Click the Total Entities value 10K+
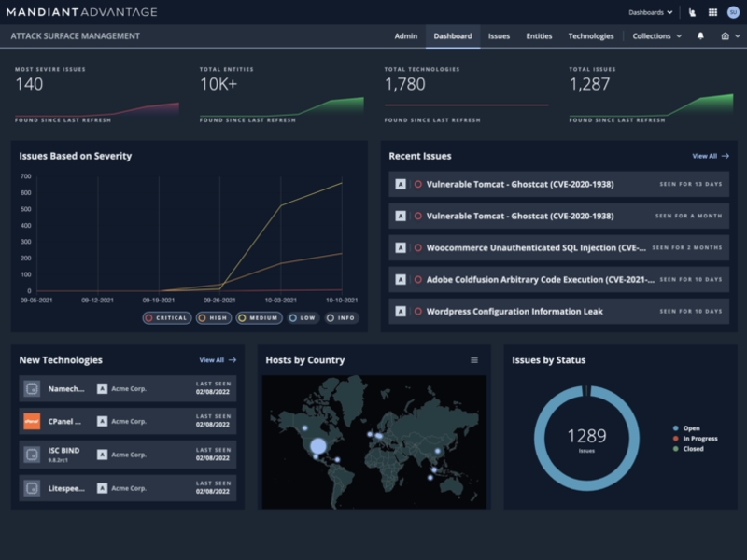Viewport: 747px width, 560px height. coord(218,84)
